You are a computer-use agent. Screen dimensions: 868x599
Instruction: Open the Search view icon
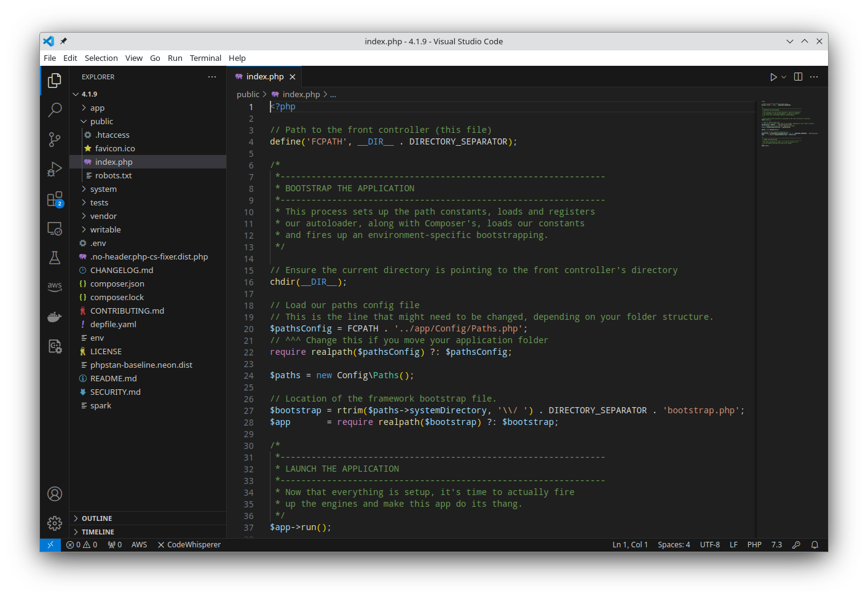click(55, 110)
